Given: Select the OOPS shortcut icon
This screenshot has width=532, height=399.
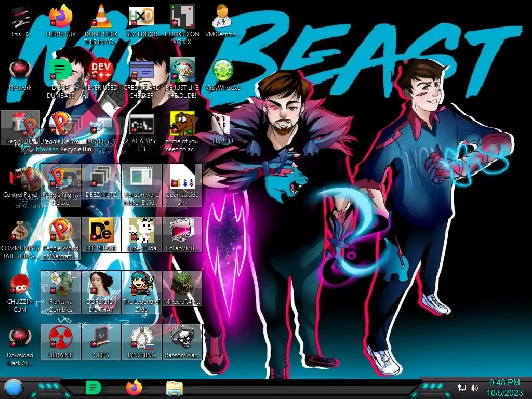Looking at the screenshot, I should [x=101, y=342].
